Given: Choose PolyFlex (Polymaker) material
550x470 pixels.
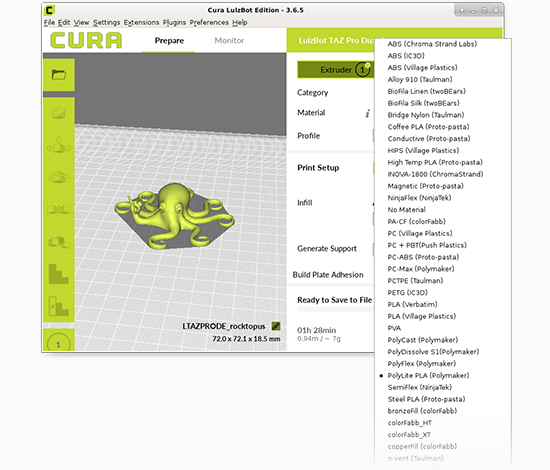Looking at the screenshot, I should [443, 364].
